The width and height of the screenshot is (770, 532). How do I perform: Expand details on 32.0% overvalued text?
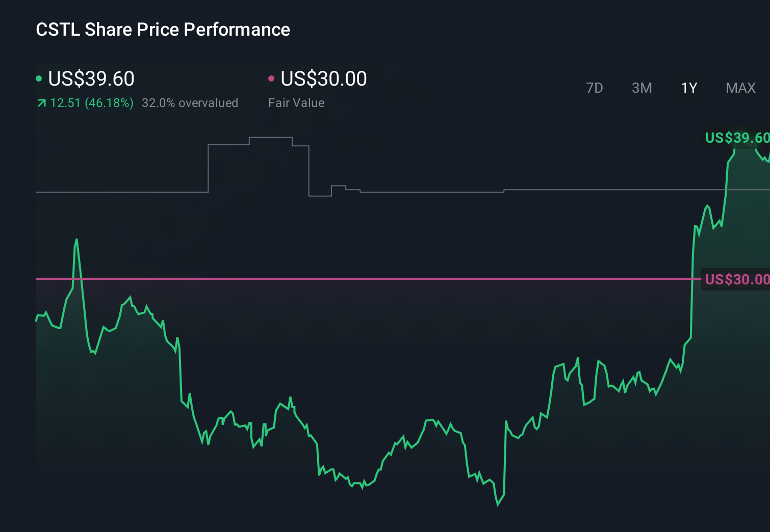pyautogui.click(x=190, y=103)
